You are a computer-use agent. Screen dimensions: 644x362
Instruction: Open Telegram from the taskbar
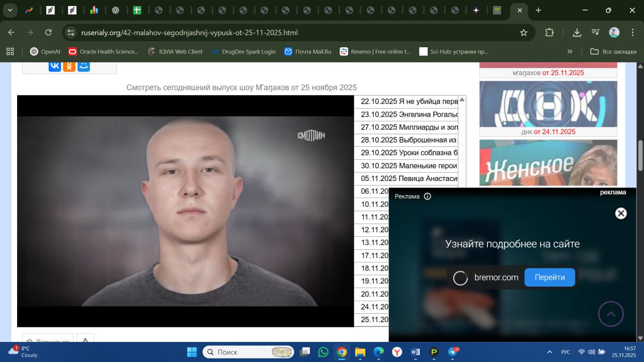coord(452,352)
